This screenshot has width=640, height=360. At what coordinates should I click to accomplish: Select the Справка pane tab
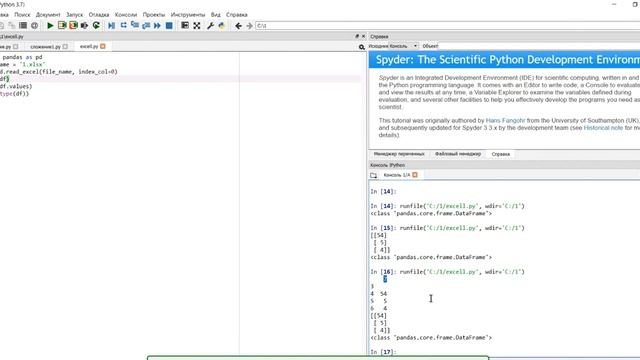pos(501,154)
